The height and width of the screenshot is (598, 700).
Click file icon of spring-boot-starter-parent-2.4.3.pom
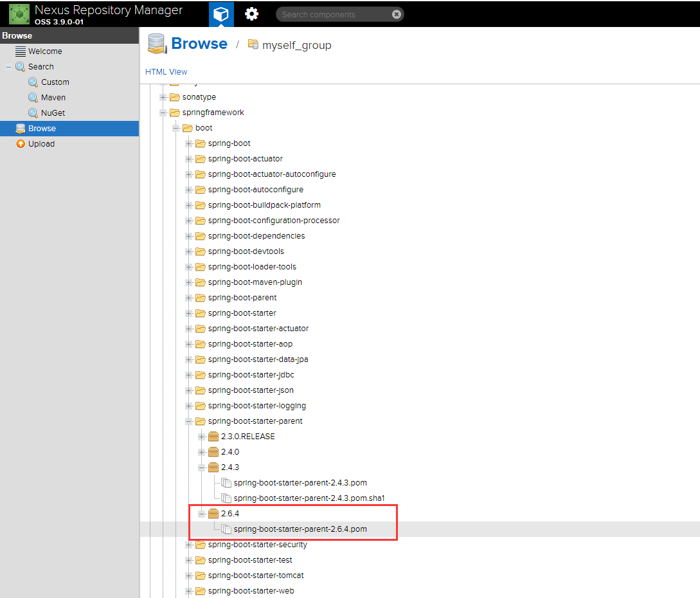pos(226,483)
